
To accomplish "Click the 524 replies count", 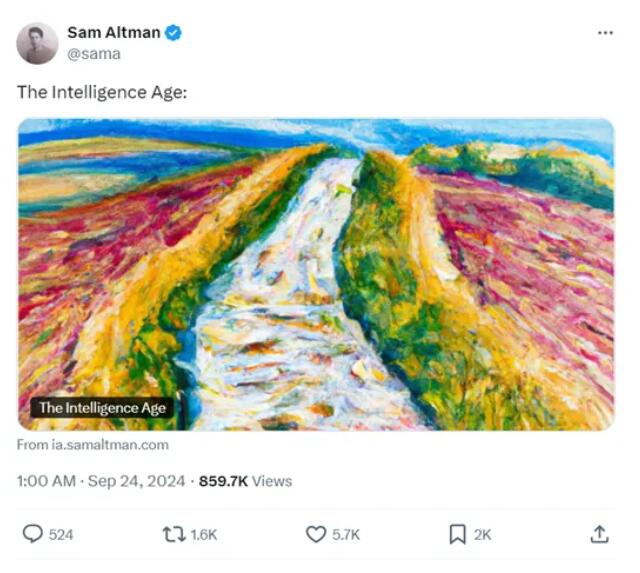I will pyautogui.click(x=61, y=535).
